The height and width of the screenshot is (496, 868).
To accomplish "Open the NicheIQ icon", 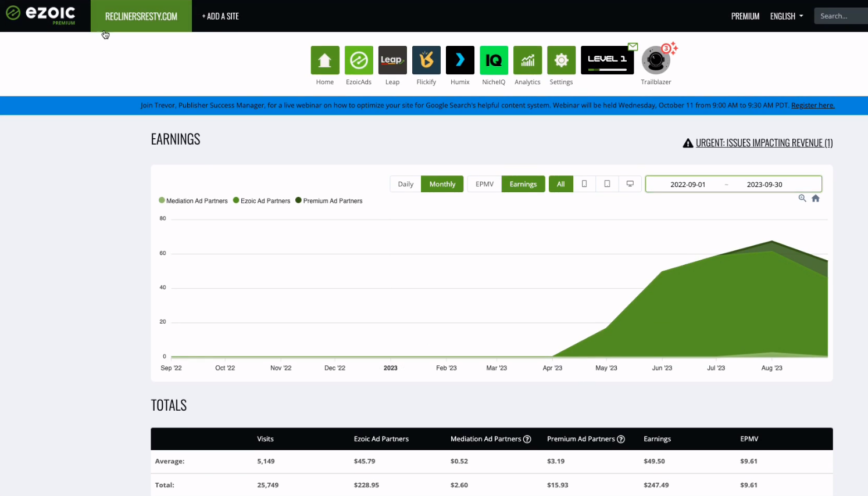I will pos(494,60).
